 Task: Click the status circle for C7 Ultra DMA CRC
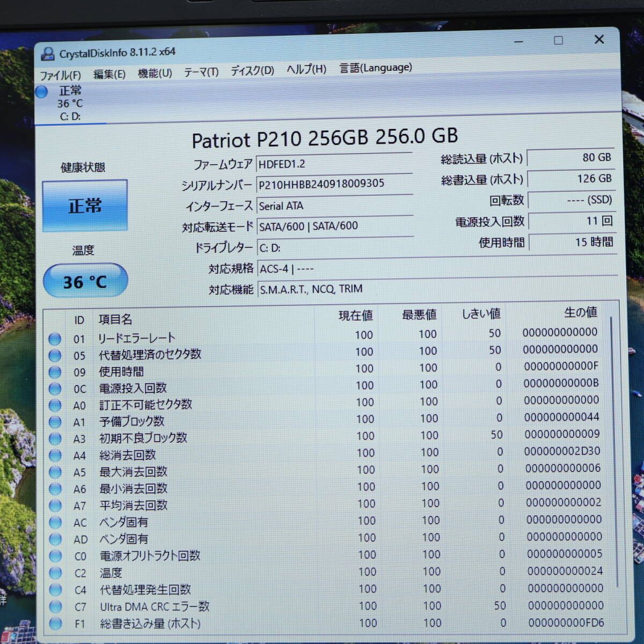(x=55, y=606)
